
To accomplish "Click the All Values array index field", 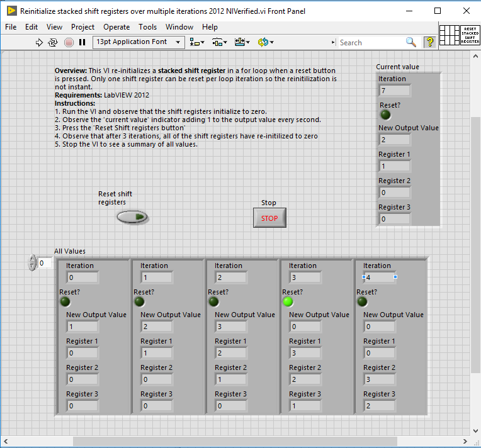I will click(x=45, y=263).
